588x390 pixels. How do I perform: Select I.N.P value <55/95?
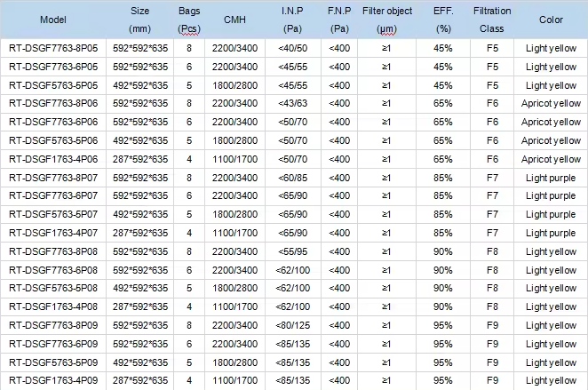(x=292, y=251)
